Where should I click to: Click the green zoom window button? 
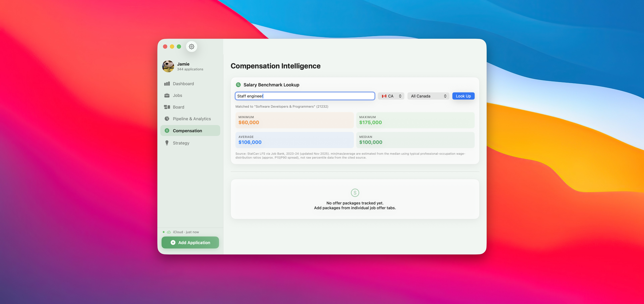[x=179, y=47]
